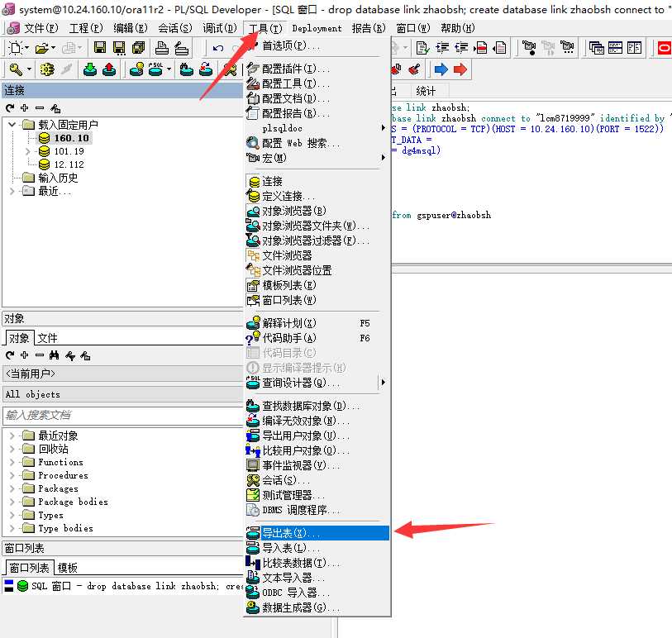
Task: Click the plus icon in connection panel
Action: [x=25, y=108]
